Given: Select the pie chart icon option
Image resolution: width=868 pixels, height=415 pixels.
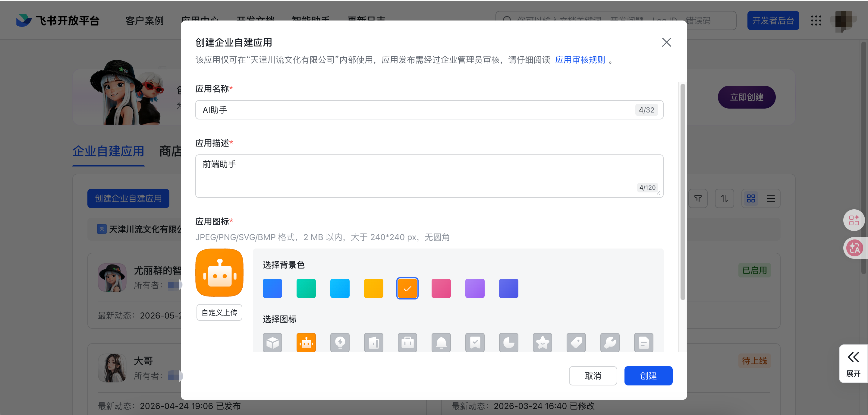Looking at the screenshot, I should [508, 343].
